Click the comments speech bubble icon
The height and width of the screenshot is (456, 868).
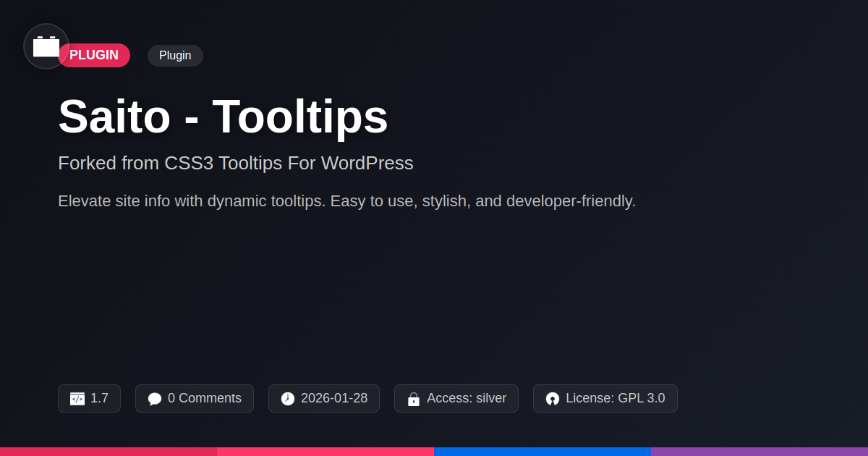tap(155, 399)
